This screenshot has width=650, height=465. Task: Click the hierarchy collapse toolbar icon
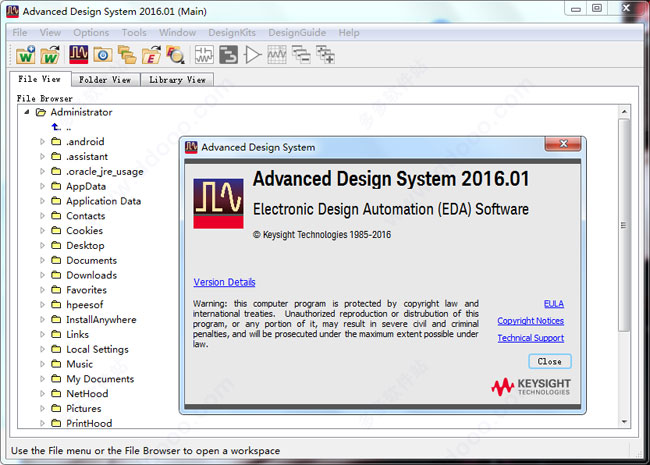pyautogui.click(x=301, y=55)
